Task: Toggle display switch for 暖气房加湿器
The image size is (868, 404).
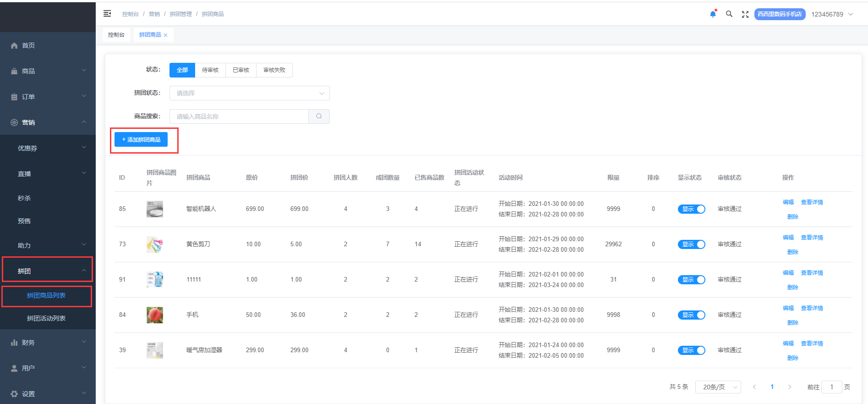Action: coord(691,350)
